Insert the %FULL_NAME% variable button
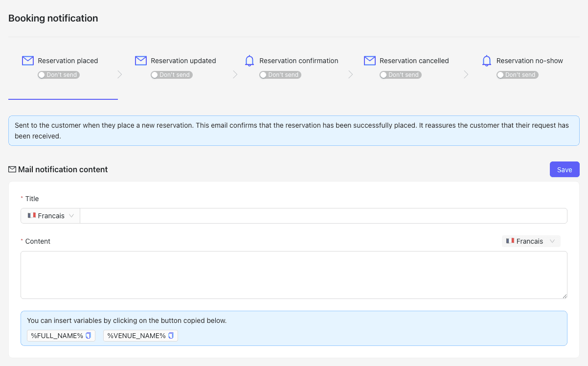 61,336
